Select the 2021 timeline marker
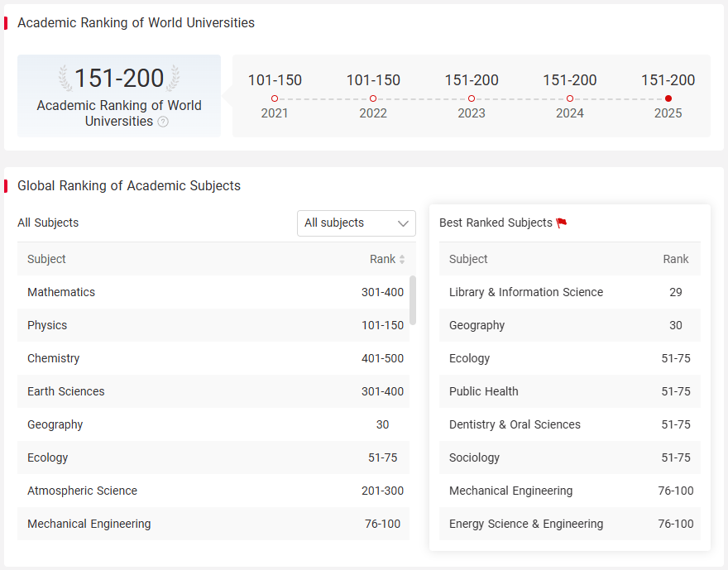Screen dimensions: 728x570 click(275, 98)
